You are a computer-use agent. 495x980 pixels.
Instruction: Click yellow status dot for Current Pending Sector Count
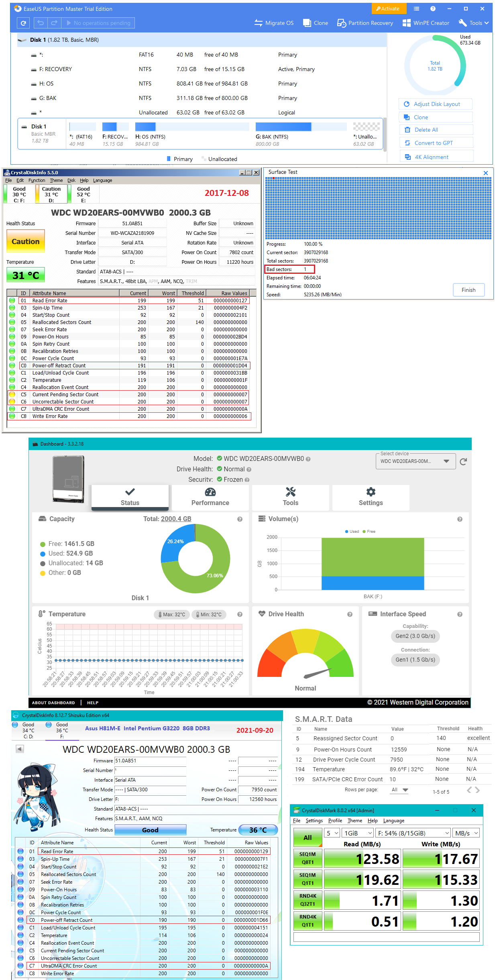point(12,394)
